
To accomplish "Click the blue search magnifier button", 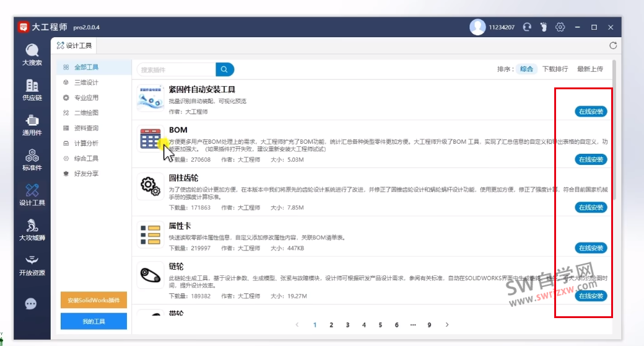I will [x=225, y=69].
